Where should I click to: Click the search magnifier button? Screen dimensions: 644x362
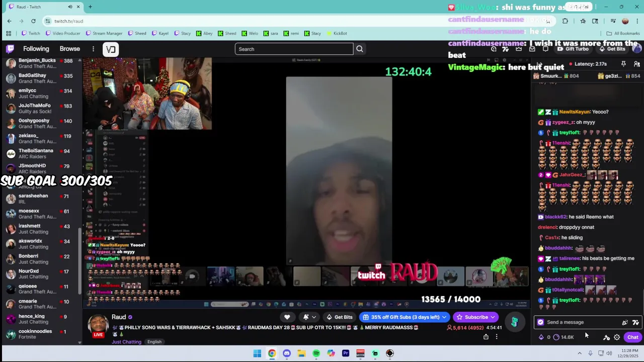(x=359, y=49)
